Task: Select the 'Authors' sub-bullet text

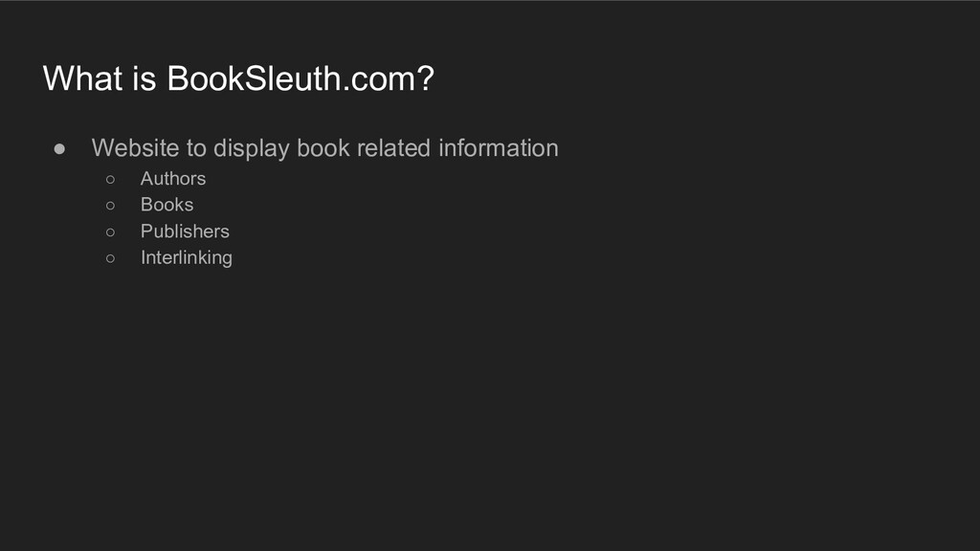Action: click(173, 179)
